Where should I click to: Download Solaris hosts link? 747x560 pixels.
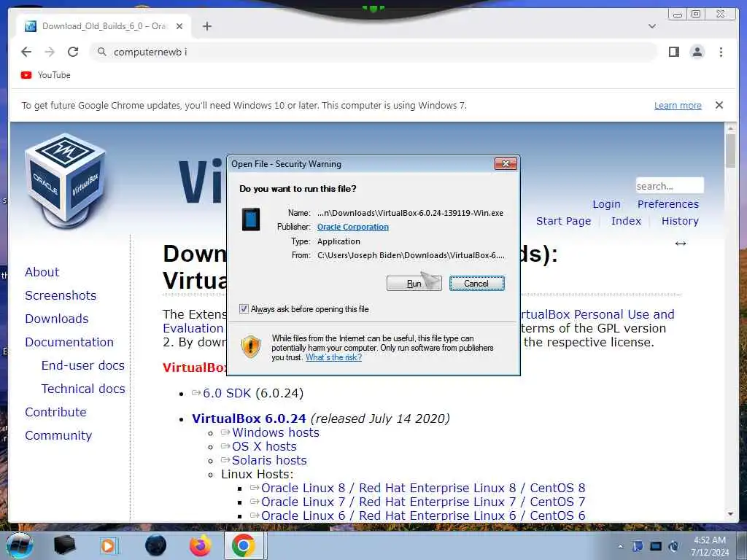click(269, 460)
